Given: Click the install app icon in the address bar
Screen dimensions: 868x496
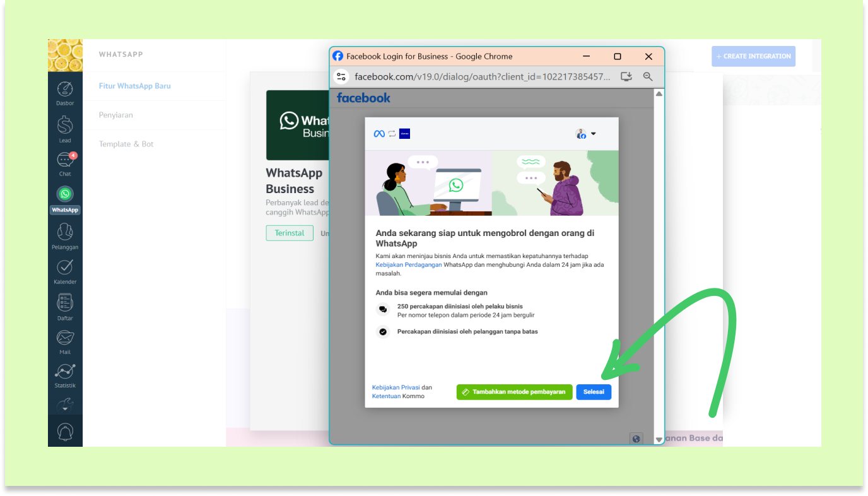Looking at the screenshot, I should [x=626, y=76].
